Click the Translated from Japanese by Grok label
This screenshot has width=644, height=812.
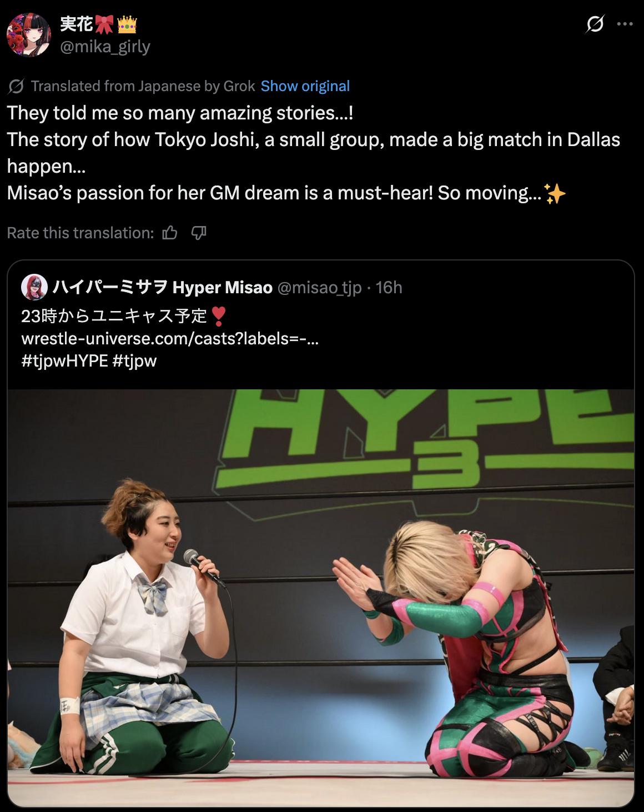pos(143,86)
